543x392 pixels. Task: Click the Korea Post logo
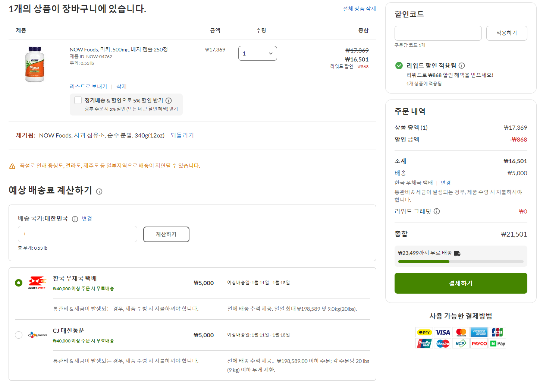point(37,283)
